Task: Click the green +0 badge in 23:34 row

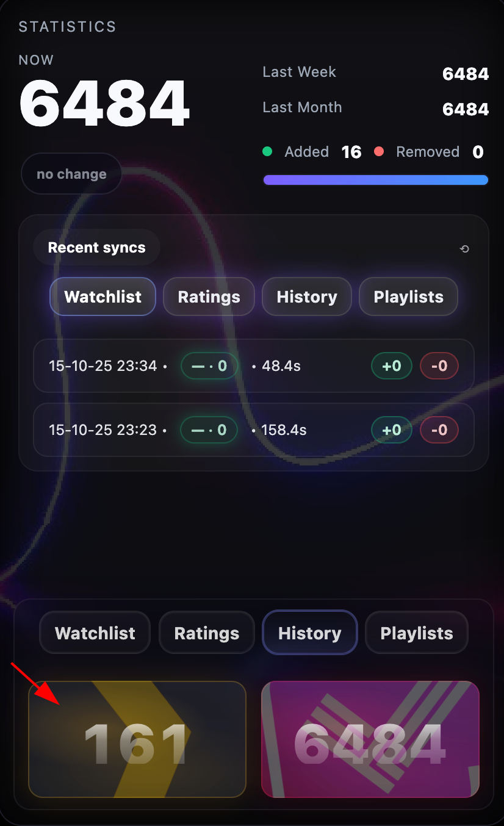Action: click(392, 366)
